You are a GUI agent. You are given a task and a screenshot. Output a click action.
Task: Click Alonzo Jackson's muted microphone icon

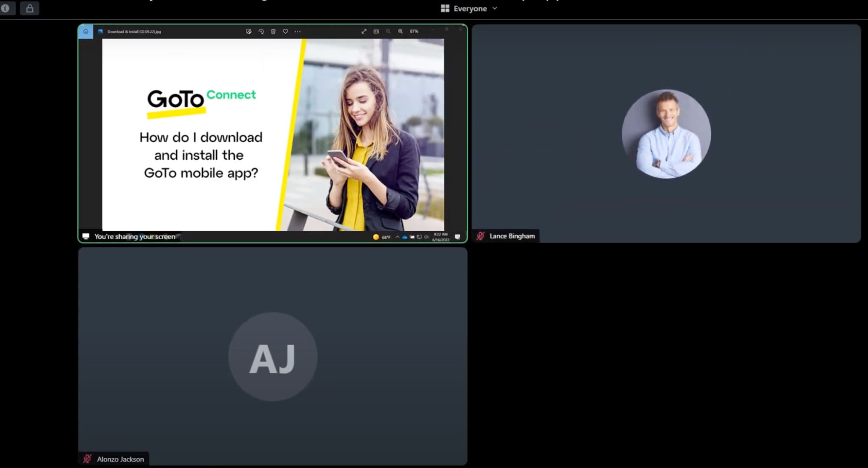coord(87,459)
